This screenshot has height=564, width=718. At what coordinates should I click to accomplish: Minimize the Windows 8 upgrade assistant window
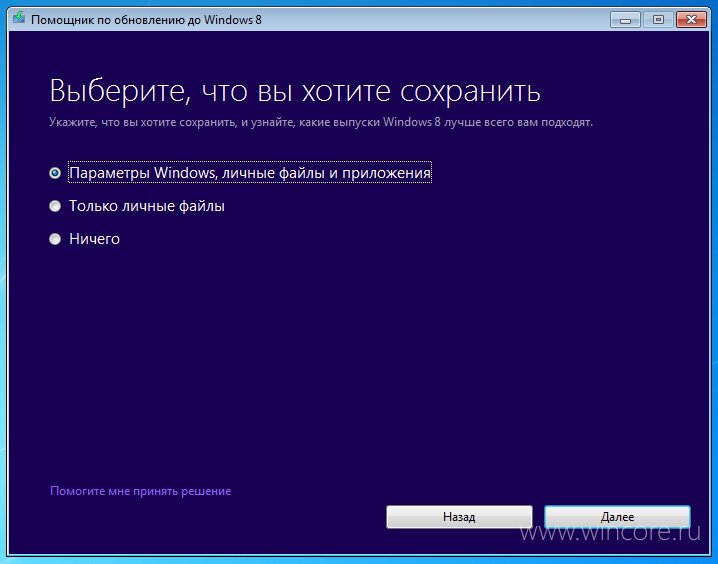[x=625, y=20]
